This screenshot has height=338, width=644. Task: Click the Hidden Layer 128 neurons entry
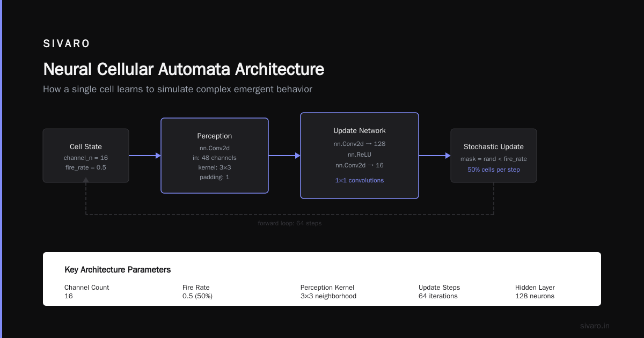[535, 292]
